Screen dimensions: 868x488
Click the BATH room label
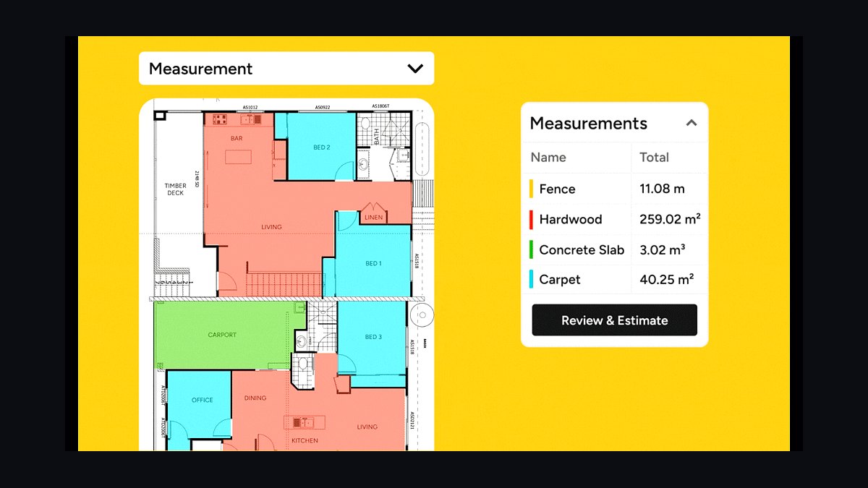[376, 137]
